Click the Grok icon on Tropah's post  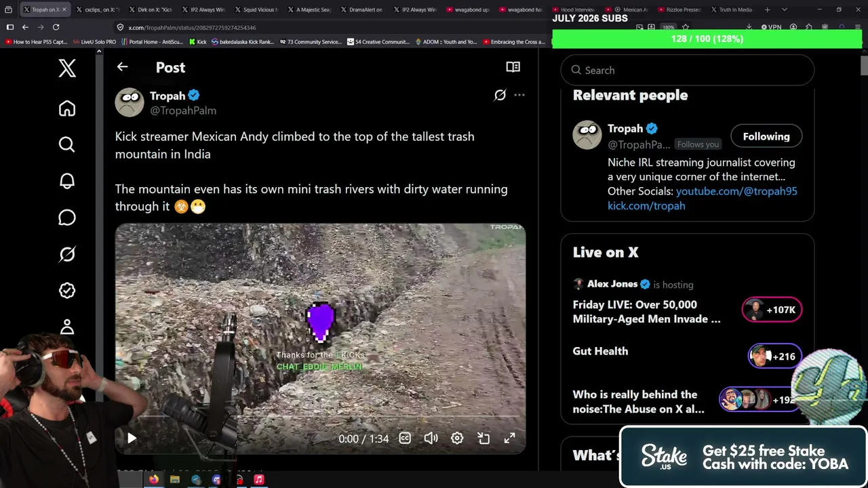[x=500, y=96]
